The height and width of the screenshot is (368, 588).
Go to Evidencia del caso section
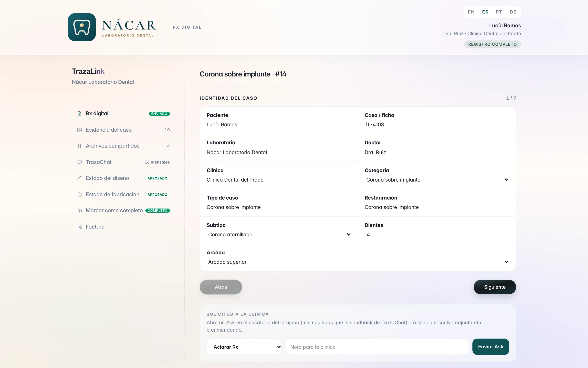(x=121, y=130)
